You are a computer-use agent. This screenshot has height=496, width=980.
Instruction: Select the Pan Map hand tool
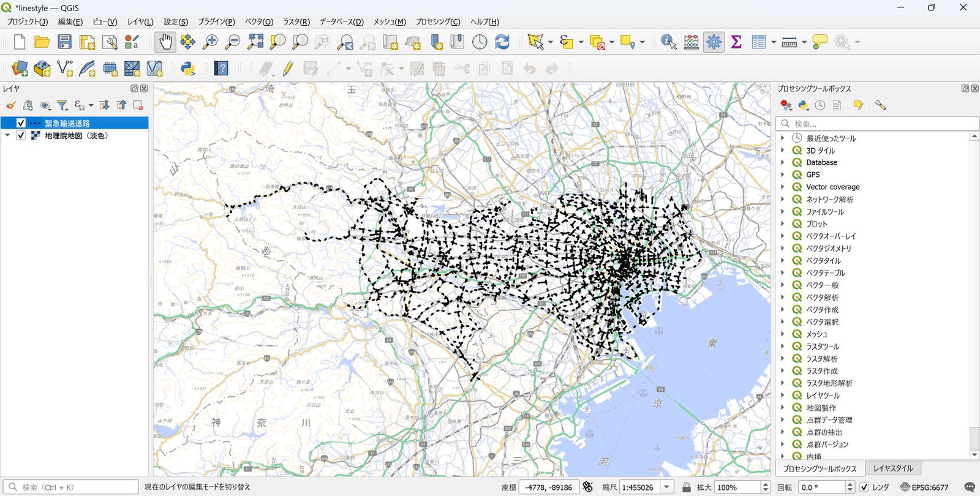(x=165, y=42)
